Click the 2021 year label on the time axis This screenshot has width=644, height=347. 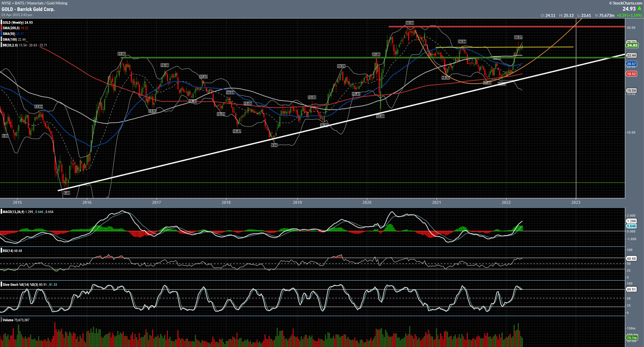436,203
